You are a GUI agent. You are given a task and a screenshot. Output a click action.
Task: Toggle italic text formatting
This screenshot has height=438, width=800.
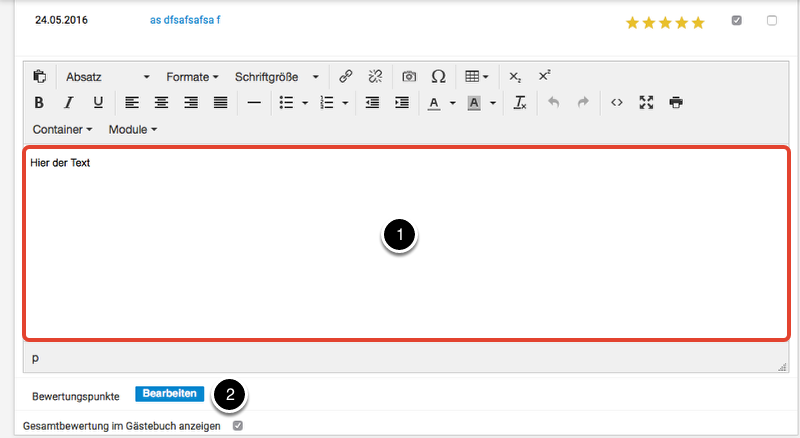click(x=69, y=102)
